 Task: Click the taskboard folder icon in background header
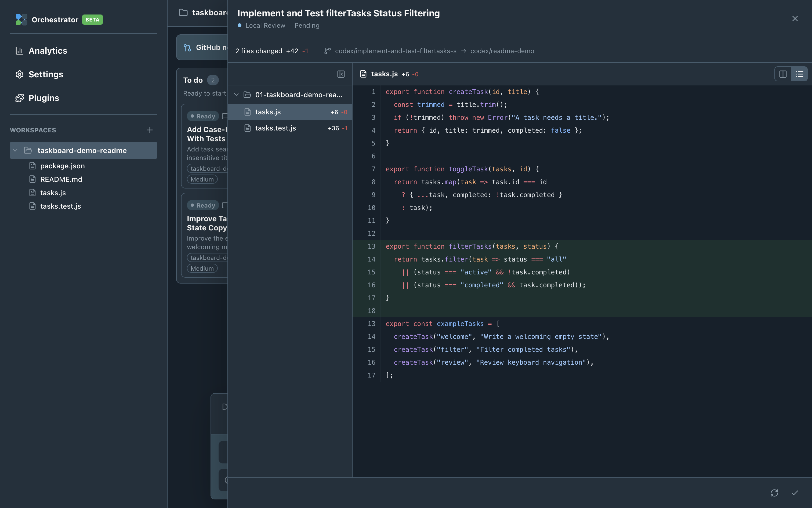[183, 13]
